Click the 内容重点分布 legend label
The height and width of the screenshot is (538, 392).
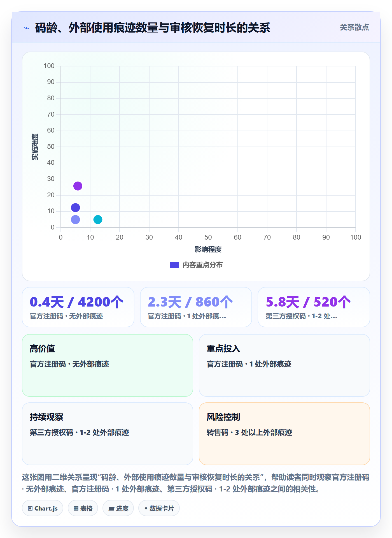click(203, 265)
